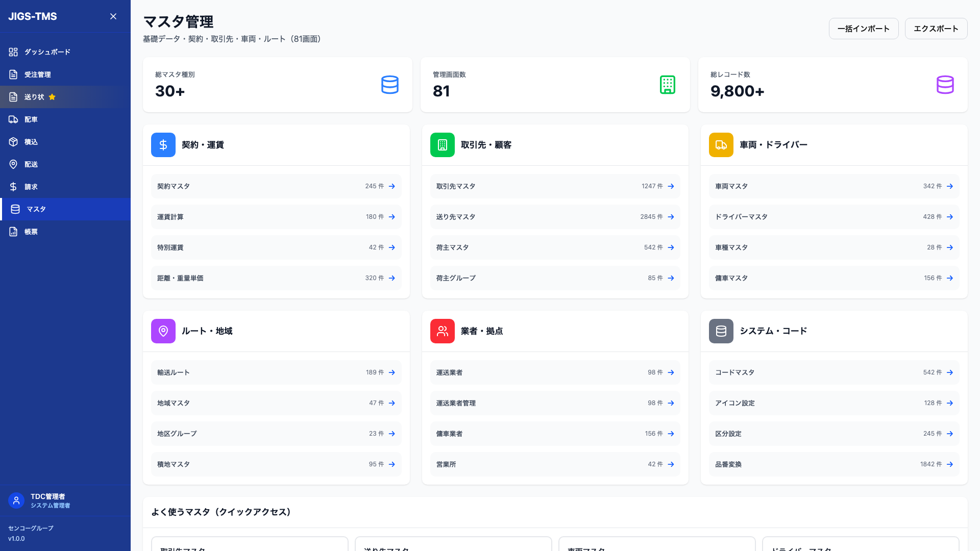Click the 総レコード数 summary card
The height and width of the screenshot is (551, 980).
pos(832,85)
